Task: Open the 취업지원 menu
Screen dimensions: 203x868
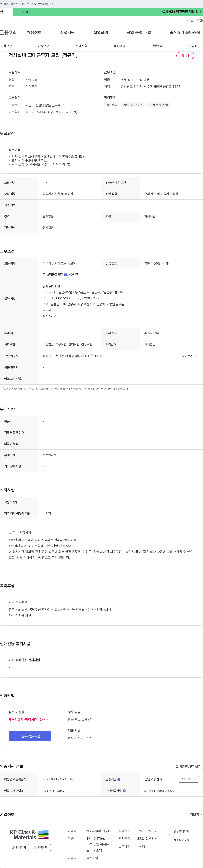Action: click(67, 33)
